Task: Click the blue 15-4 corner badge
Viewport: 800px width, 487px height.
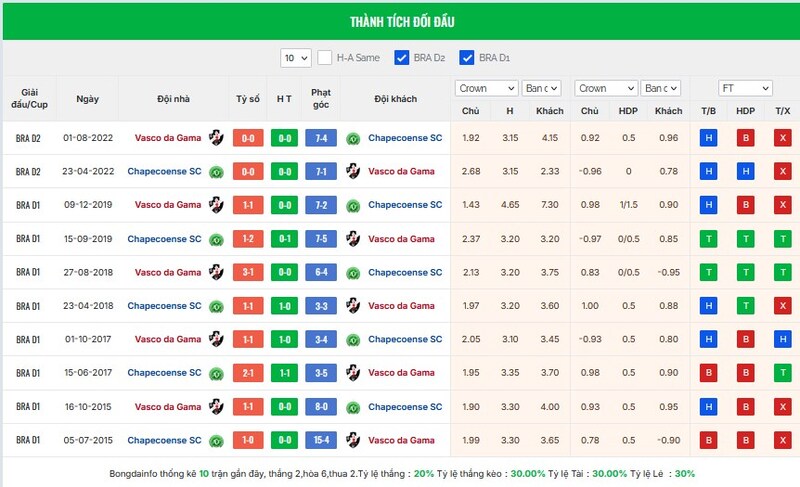Action: click(321, 440)
